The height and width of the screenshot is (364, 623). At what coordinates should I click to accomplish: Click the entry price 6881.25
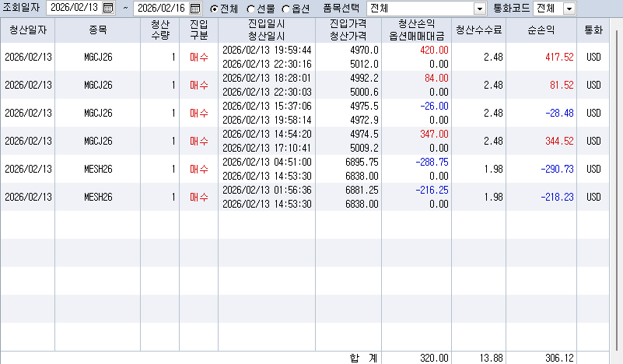click(x=362, y=190)
